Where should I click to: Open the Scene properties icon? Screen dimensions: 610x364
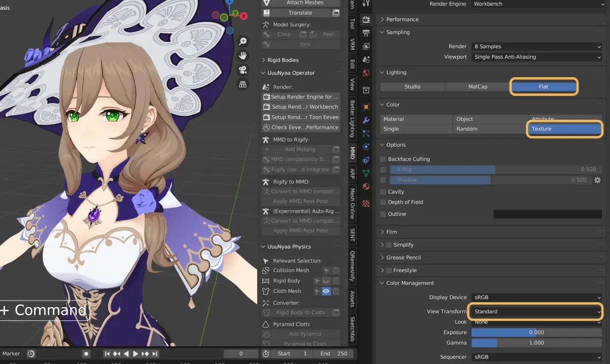(x=365, y=59)
